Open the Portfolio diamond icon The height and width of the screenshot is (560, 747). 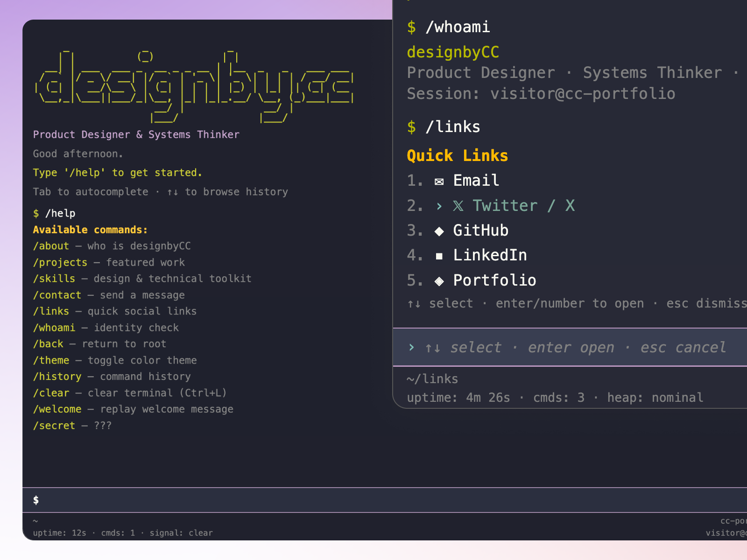coord(439,281)
